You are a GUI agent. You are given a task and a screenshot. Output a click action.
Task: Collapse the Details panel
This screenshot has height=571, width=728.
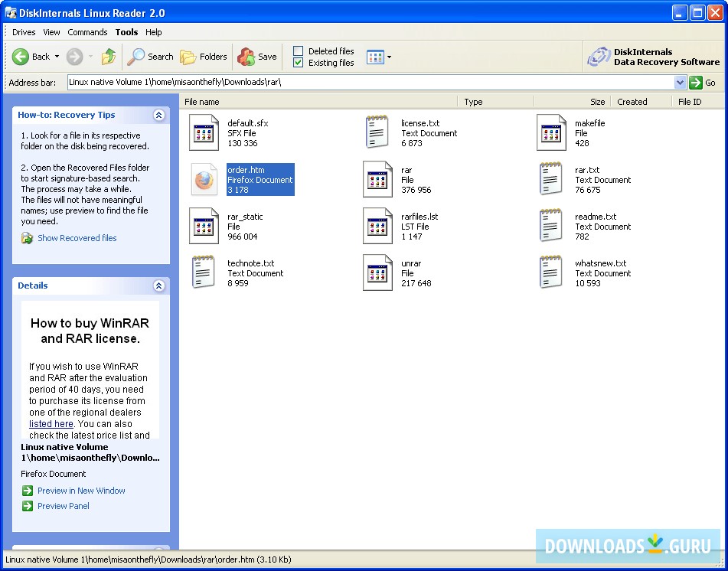159,285
